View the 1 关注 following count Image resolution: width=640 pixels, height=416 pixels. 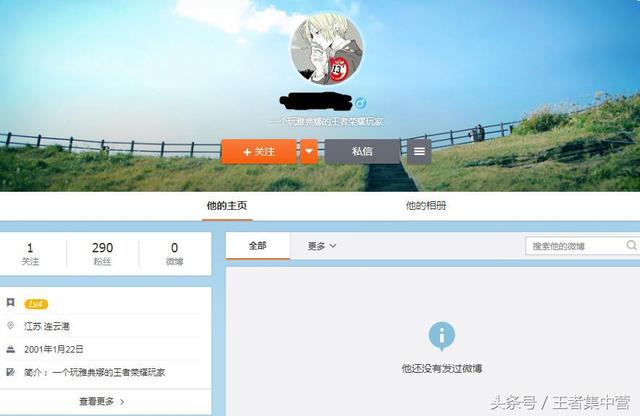pos(30,253)
